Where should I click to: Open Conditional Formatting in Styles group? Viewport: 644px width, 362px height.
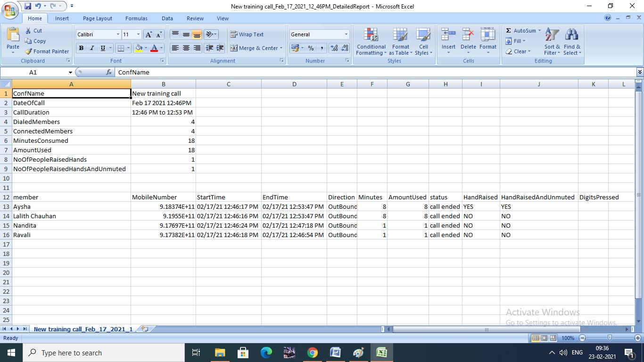click(371, 42)
